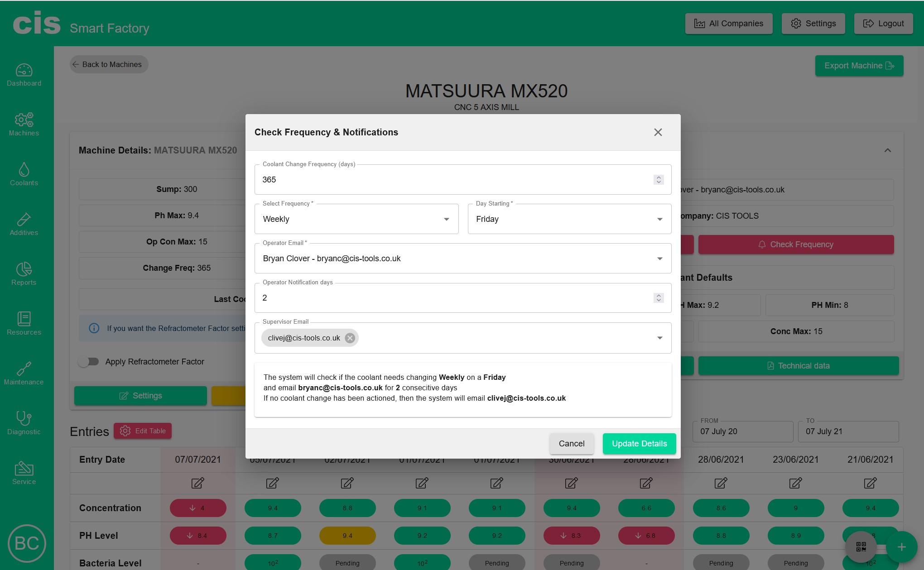Screen dimensions: 924x570
Task: Open the Service sidebar item
Action: pos(24,473)
